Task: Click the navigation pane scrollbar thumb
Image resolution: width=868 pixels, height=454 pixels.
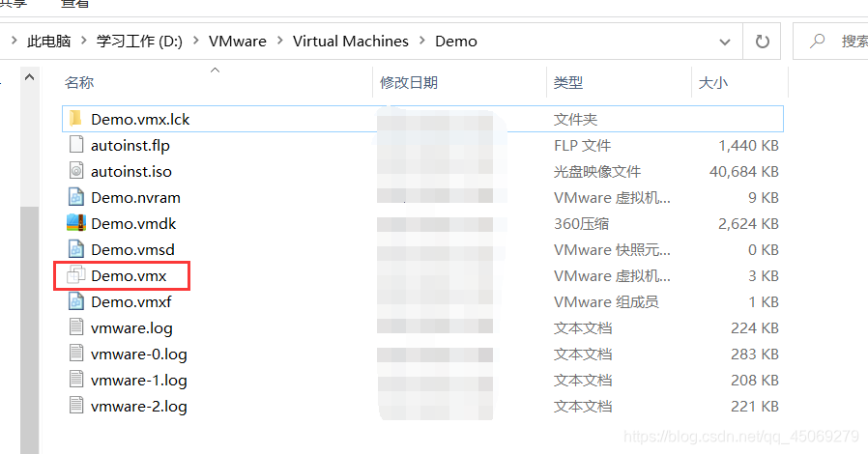Action: pyautogui.click(x=30, y=329)
